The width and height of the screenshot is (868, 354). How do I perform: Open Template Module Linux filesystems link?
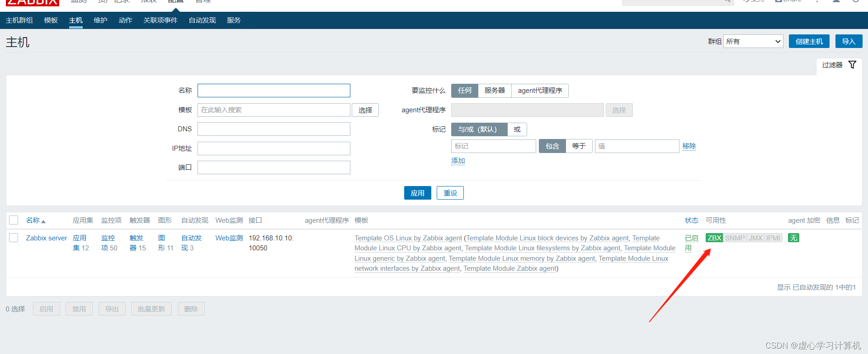[542, 248]
